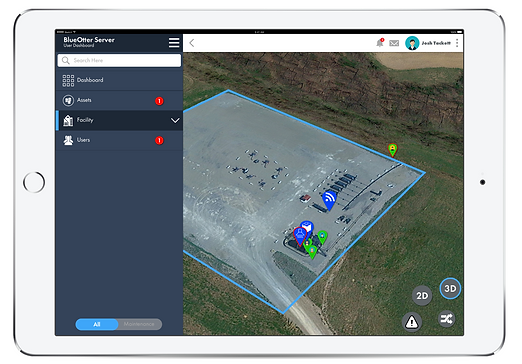Select the All filter toggle
522x364 pixels.
click(97, 324)
